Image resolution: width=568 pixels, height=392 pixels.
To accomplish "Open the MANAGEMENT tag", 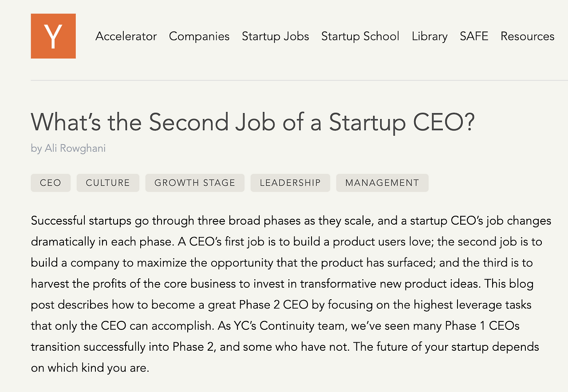I will [x=382, y=183].
